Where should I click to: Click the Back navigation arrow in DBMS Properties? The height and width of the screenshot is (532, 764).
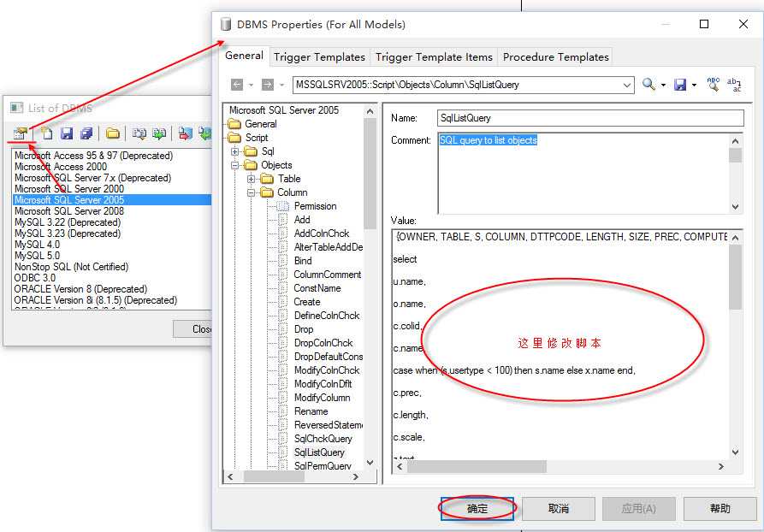pos(237,85)
